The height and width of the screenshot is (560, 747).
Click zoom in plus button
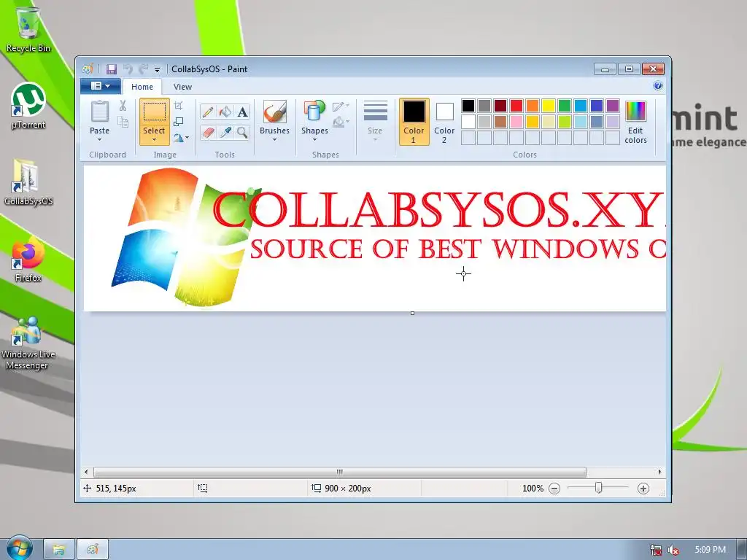[x=643, y=489]
